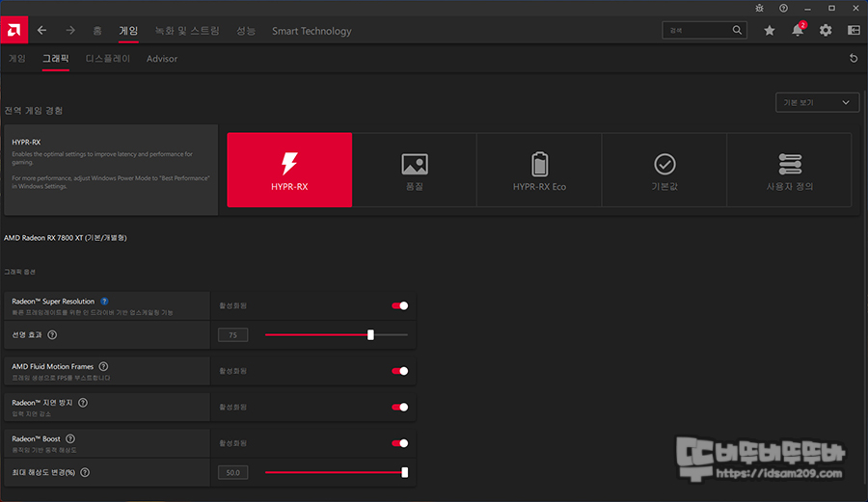Open the 성능 top menu
The height and width of the screenshot is (502, 868).
(246, 31)
